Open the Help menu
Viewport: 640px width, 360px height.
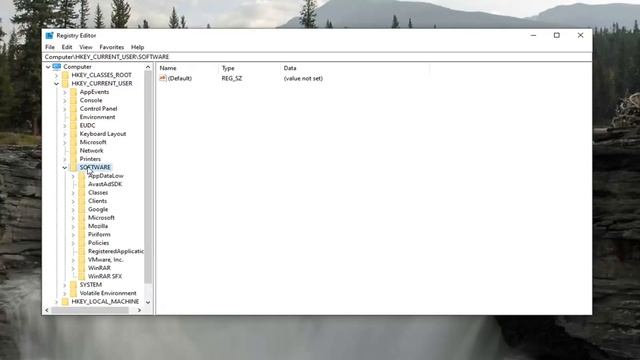[137, 47]
